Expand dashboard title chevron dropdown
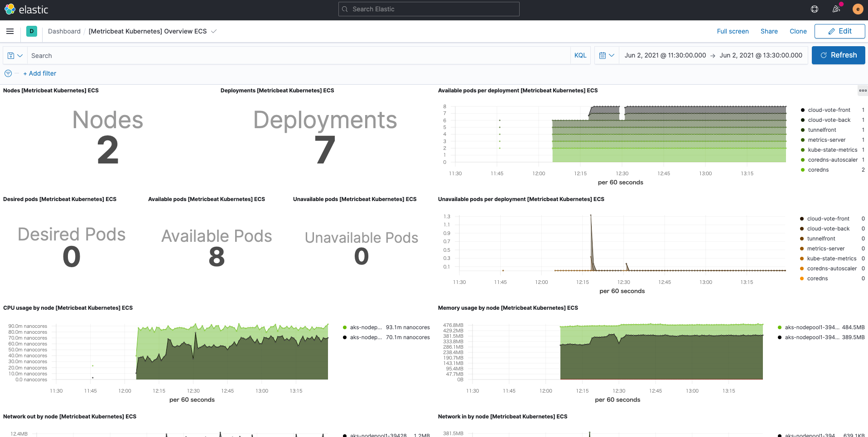868x437 pixels. [x=214, y=31]
